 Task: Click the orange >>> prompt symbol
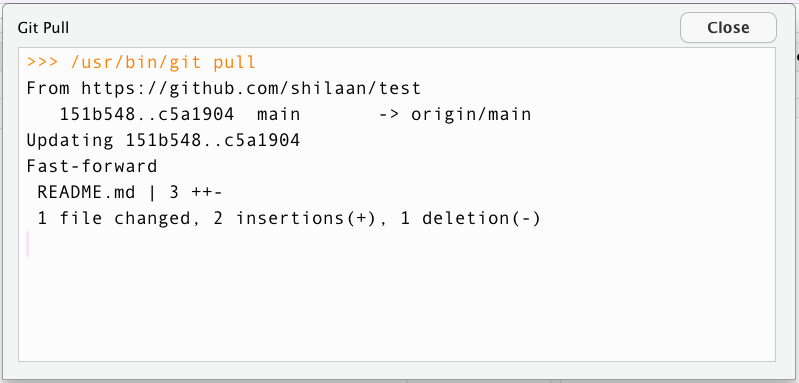click(x=43, y=62)
